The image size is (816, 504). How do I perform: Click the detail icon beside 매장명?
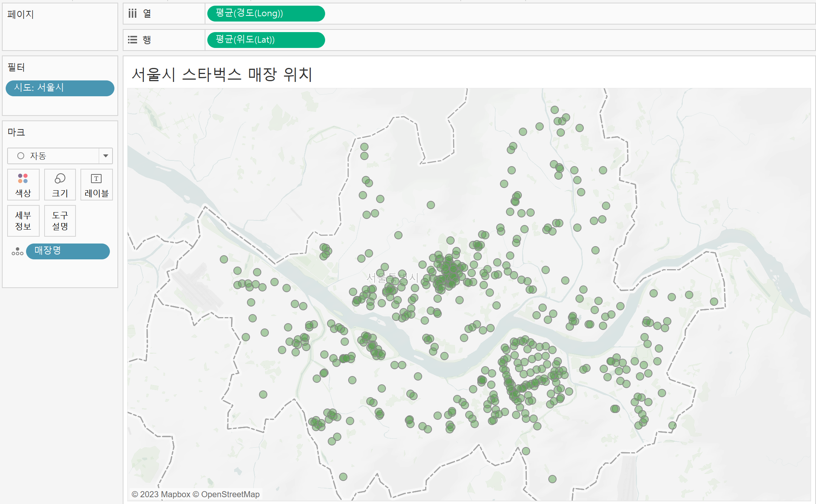[17, 251]
